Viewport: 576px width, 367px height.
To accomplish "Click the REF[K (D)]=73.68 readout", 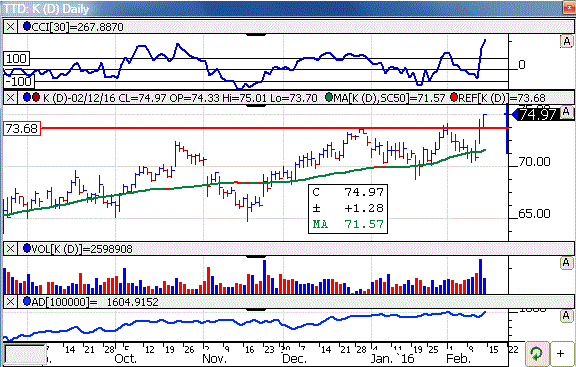I will tap(502, 98).
